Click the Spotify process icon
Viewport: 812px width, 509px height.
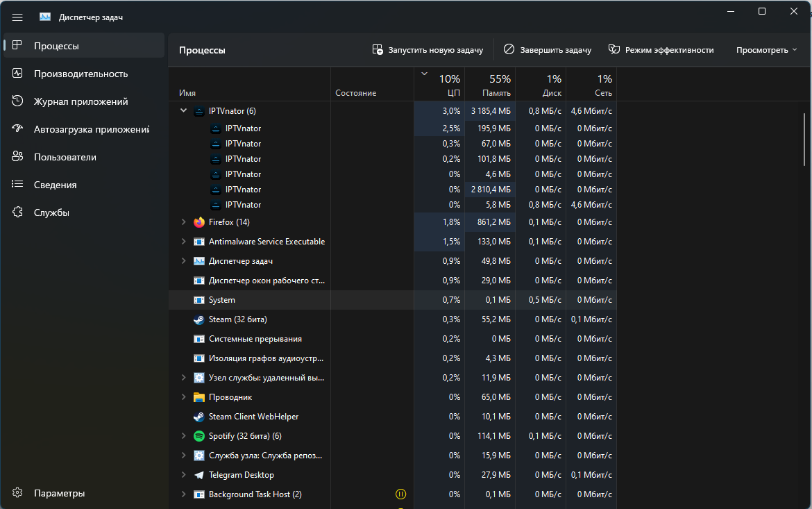[199, 436]
